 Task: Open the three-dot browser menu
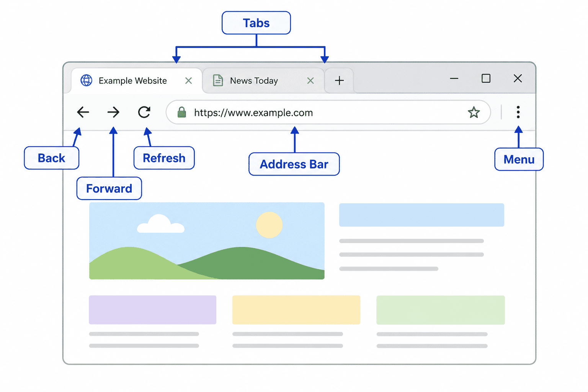pos(518,112)
